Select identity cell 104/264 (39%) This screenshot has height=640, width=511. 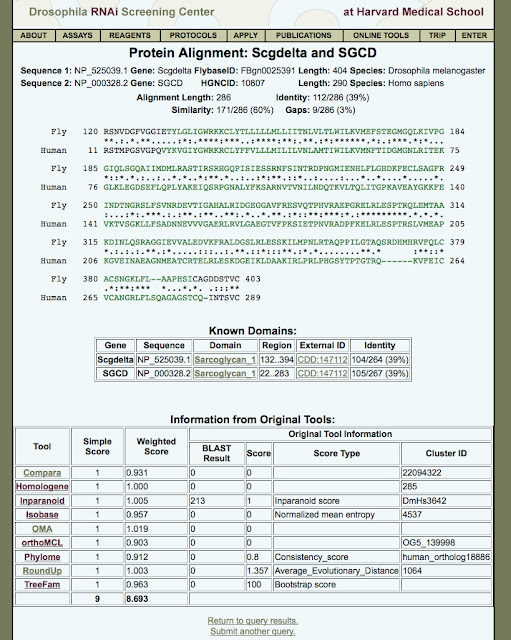[x=380, y=360]
